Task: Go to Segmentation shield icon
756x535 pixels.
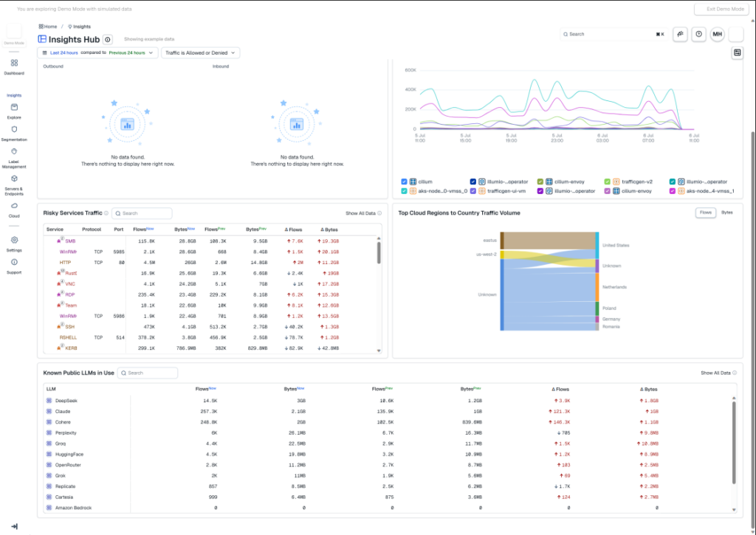Action: pyautogui.click(x=14, y=130)
